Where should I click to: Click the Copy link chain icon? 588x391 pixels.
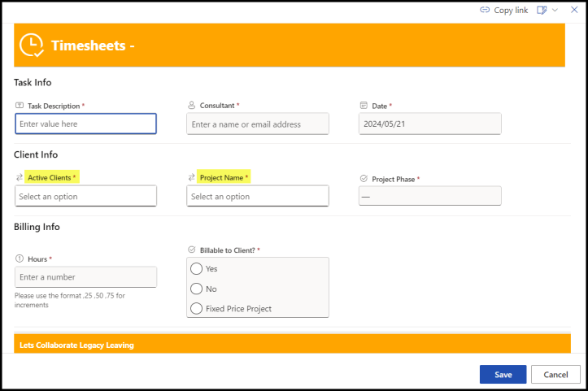point(485,10)
